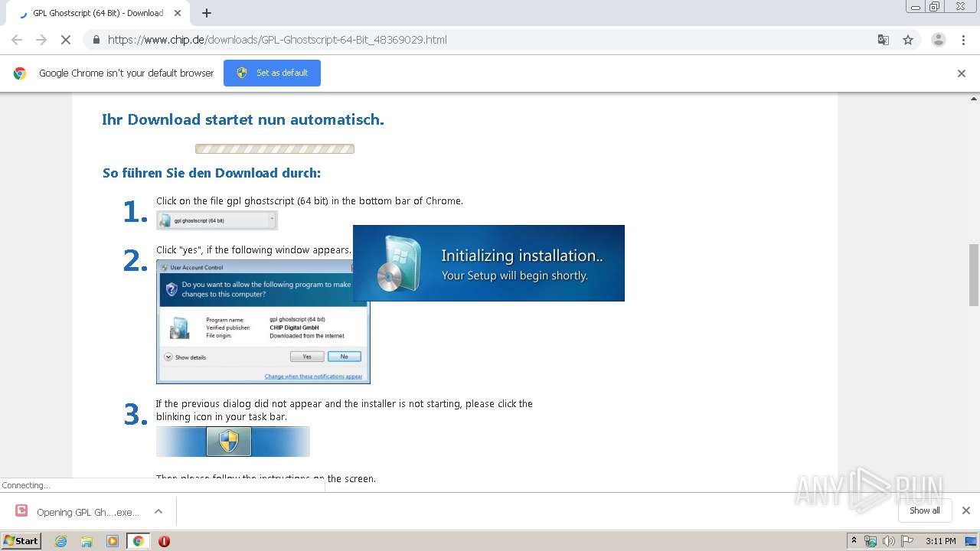980x551 pixels.
Task: Click Show all downloads button
Action: (x=924, y=510)
